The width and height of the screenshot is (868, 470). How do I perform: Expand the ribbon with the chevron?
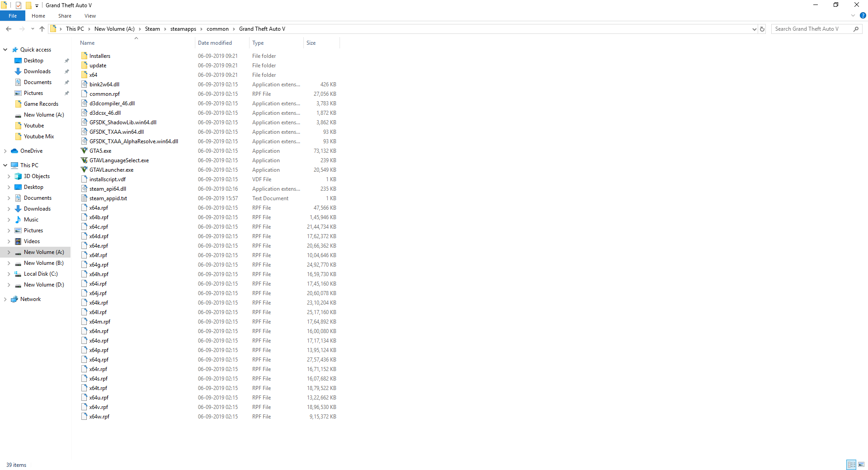pos(853,16)
